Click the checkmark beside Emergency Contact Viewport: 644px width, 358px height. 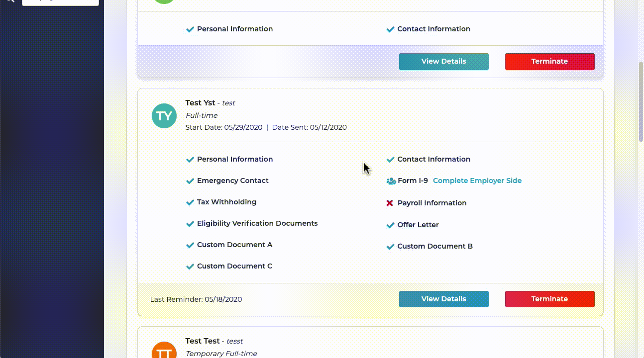pyautogui.click(x=190, y=180)
